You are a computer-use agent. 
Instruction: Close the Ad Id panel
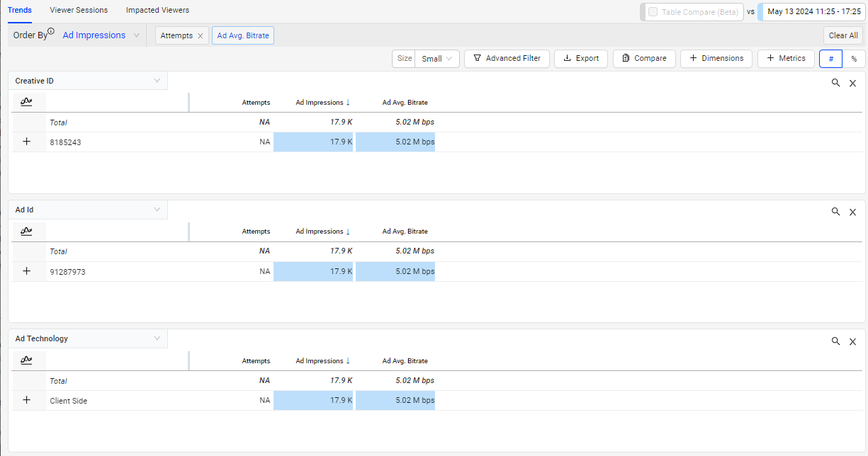852,212
